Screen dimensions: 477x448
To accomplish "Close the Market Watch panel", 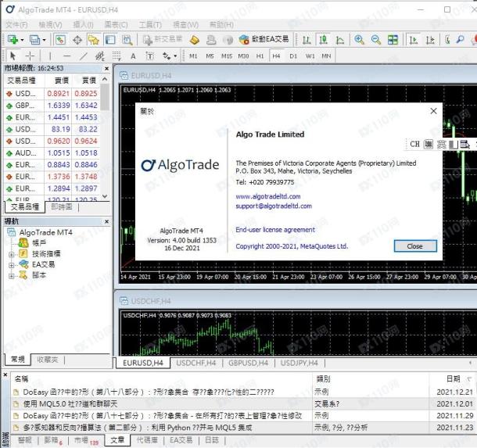I will (x=107, y=69).
